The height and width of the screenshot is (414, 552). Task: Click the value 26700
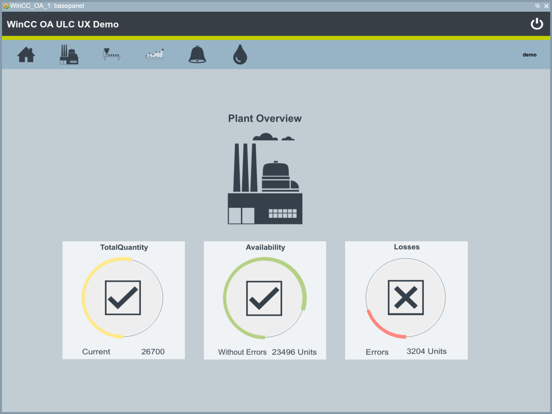point(153,351)
